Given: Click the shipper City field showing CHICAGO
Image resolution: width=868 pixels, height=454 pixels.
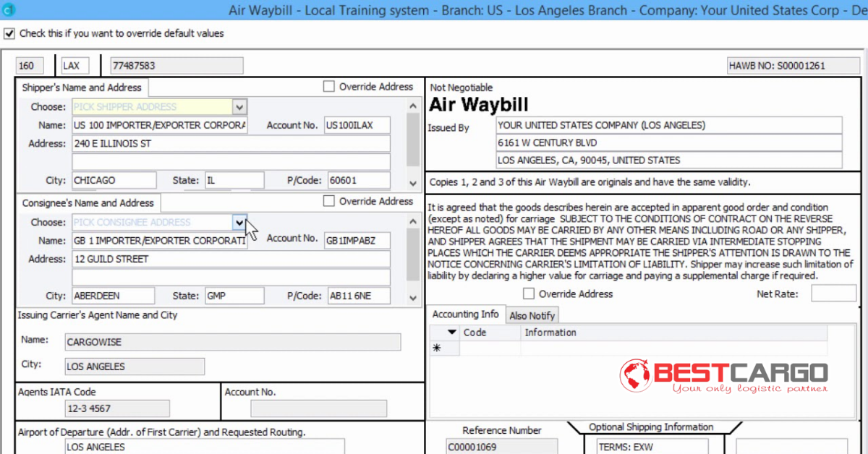Looking at the screenshot, I should pyautogui.click(x=114, y=180).
